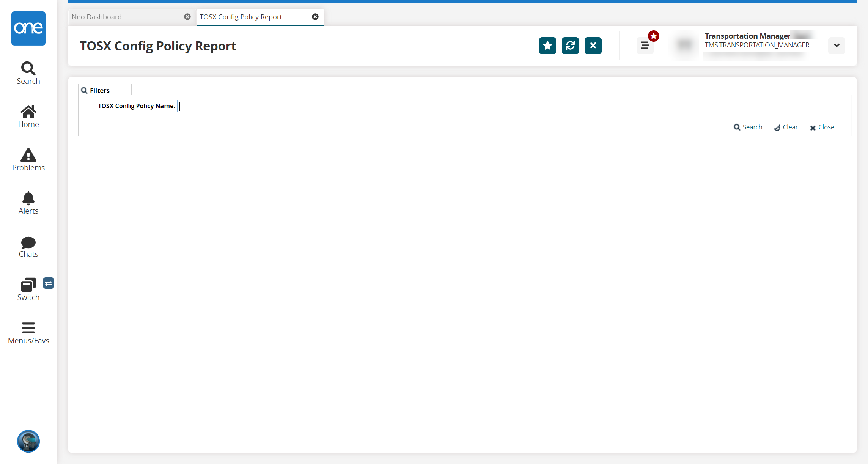Close the Neo Dashboard tab

click(x=187, y=17)
